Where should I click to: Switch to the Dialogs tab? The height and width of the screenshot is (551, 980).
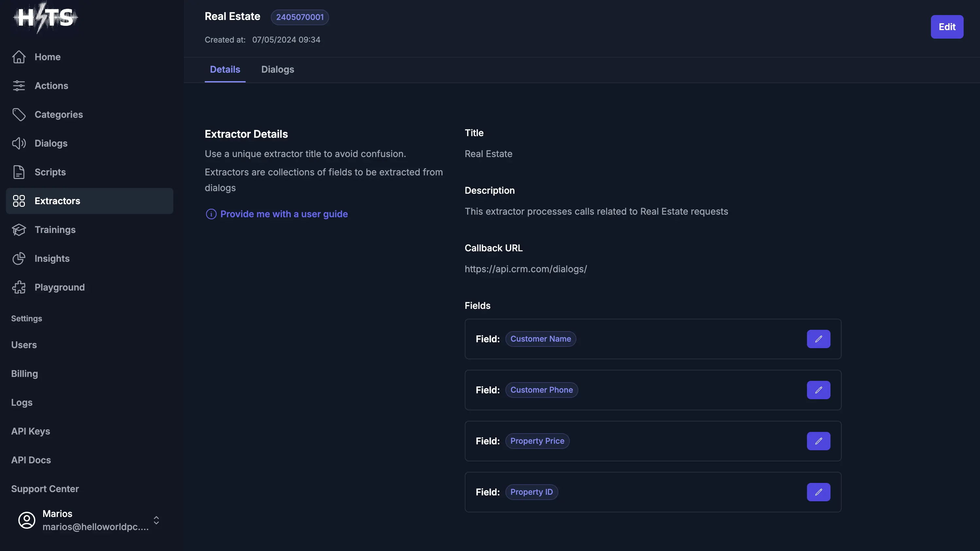click(x=277, y=70)
